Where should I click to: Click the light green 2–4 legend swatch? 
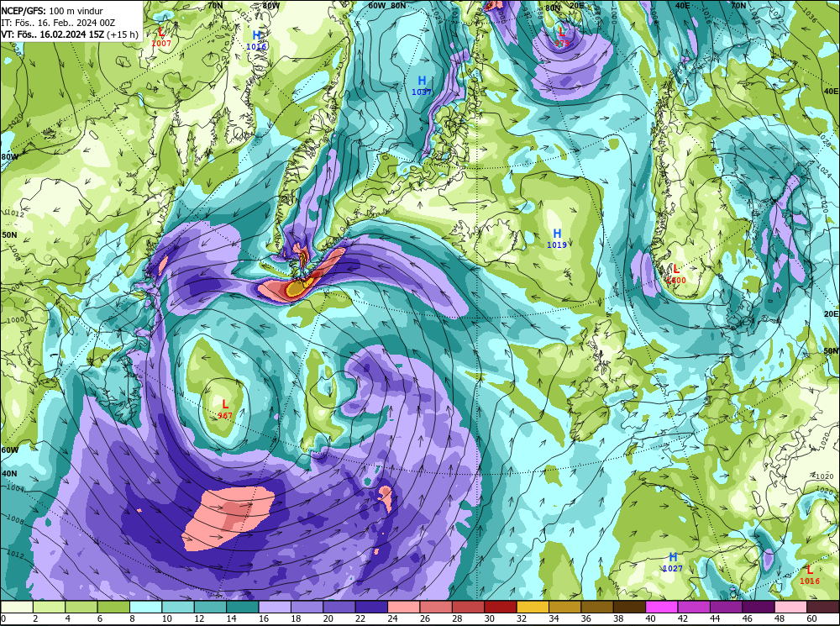coord(50,607)
